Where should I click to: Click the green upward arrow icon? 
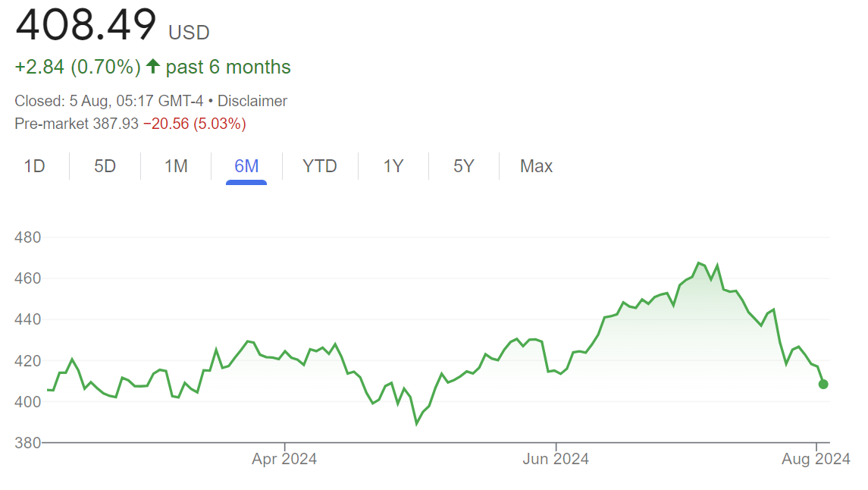153,67
